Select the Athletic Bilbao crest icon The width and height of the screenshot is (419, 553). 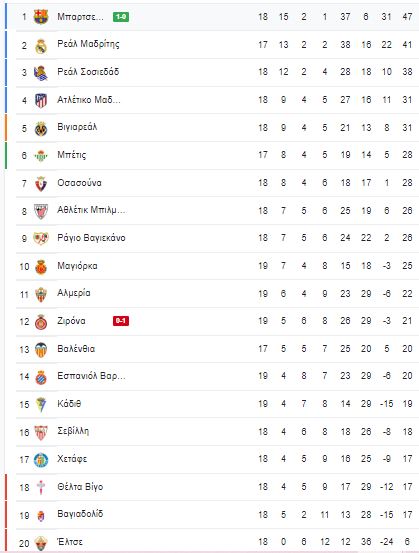tap(41, 211)
